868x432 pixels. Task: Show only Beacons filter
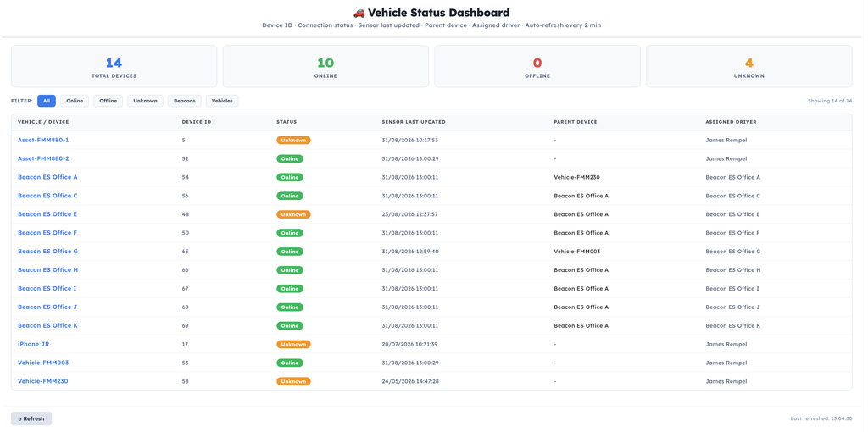coord(184,101)
